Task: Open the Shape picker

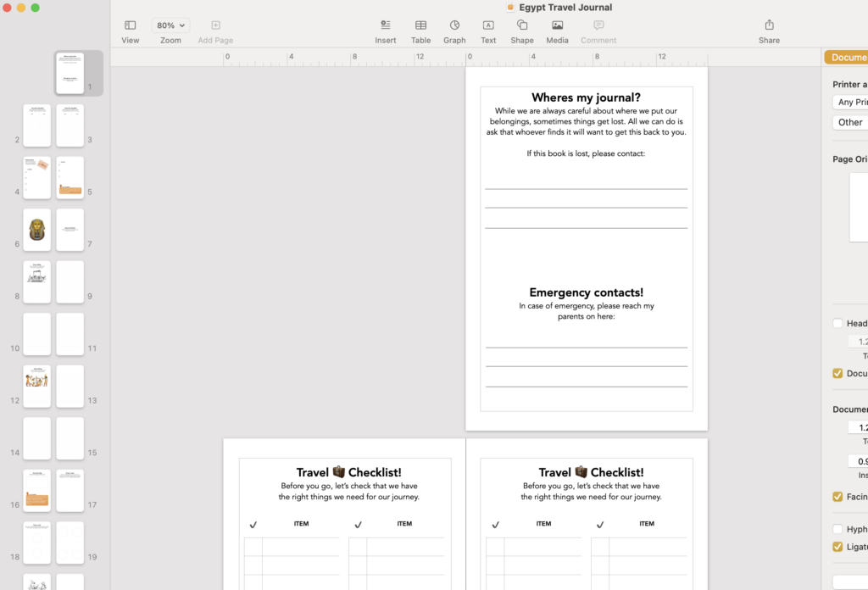Action: point(522,25)
